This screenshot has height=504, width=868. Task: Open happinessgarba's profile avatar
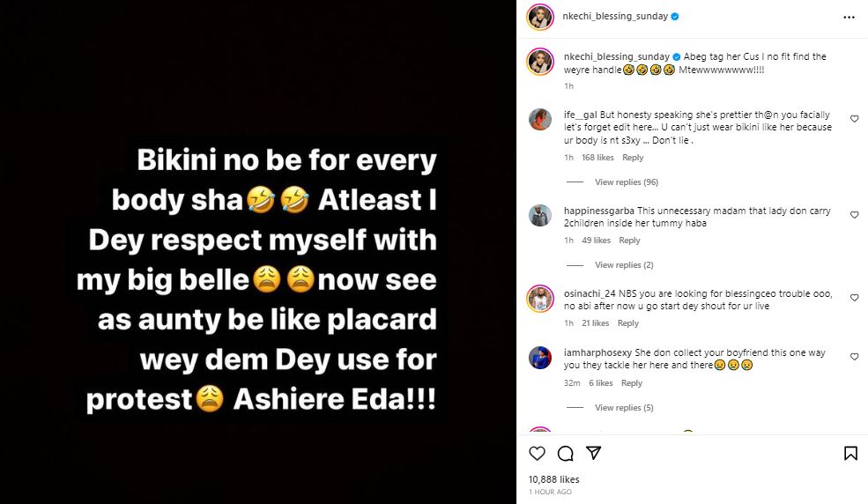pyautogui.click(x=540, y=215)
